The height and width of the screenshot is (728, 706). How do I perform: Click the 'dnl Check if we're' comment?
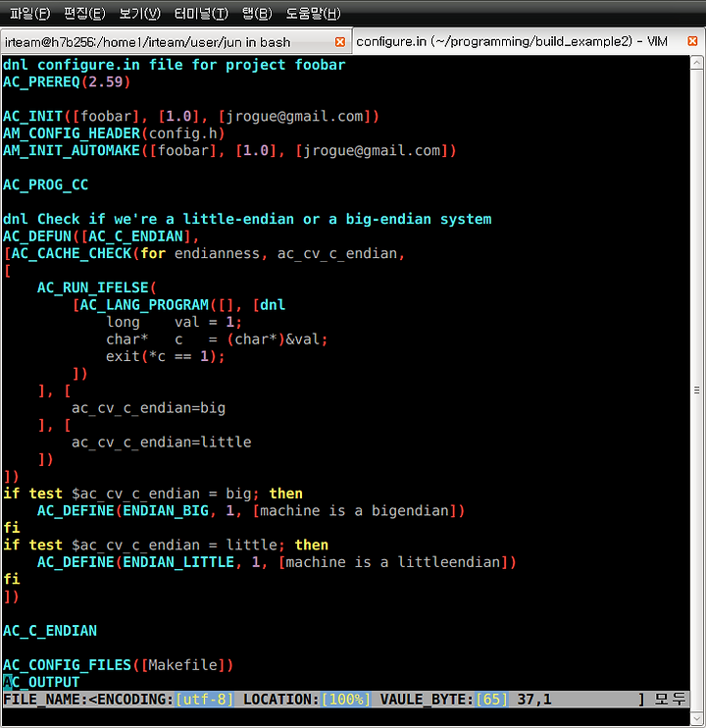[247, 219]
